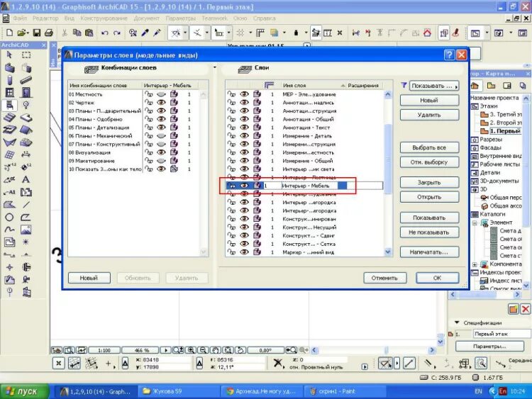Click the Print icon in the toolbar
Viewport: 532px width, 399px height.
coord(49,33)
